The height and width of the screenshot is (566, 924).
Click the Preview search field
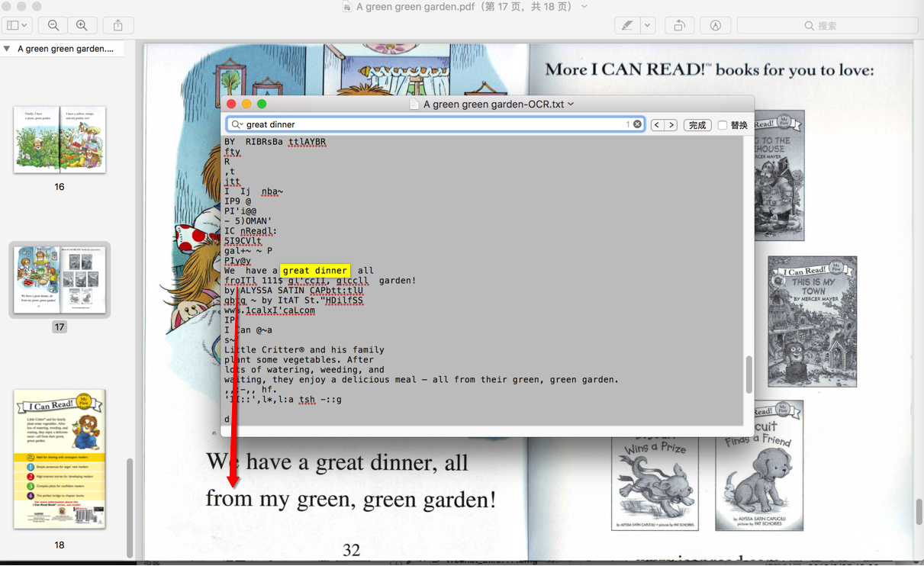click(x=827, y=25)
